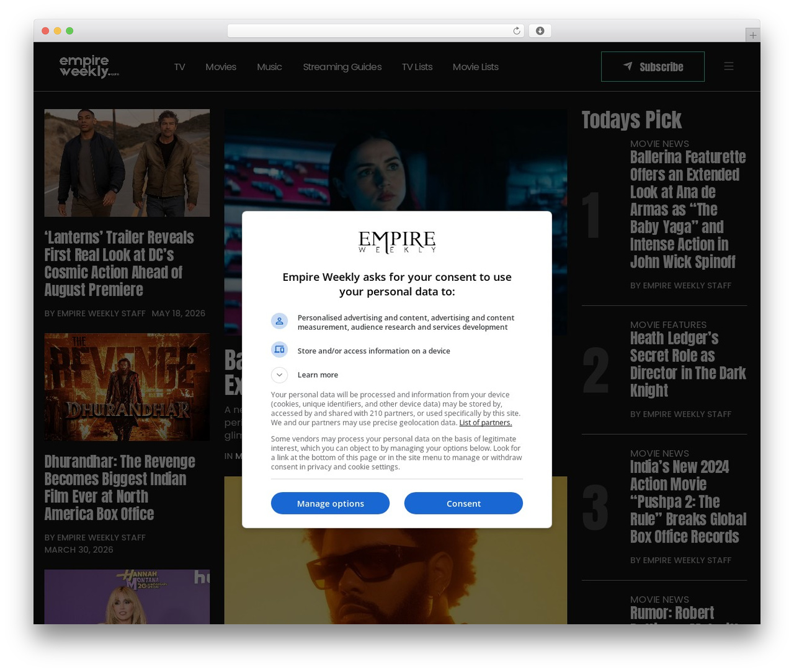Viewport: 794px width, 672px height.
Task: Read the 'Lanterns' Trailer Reveals headline
Action: [119, 263]
